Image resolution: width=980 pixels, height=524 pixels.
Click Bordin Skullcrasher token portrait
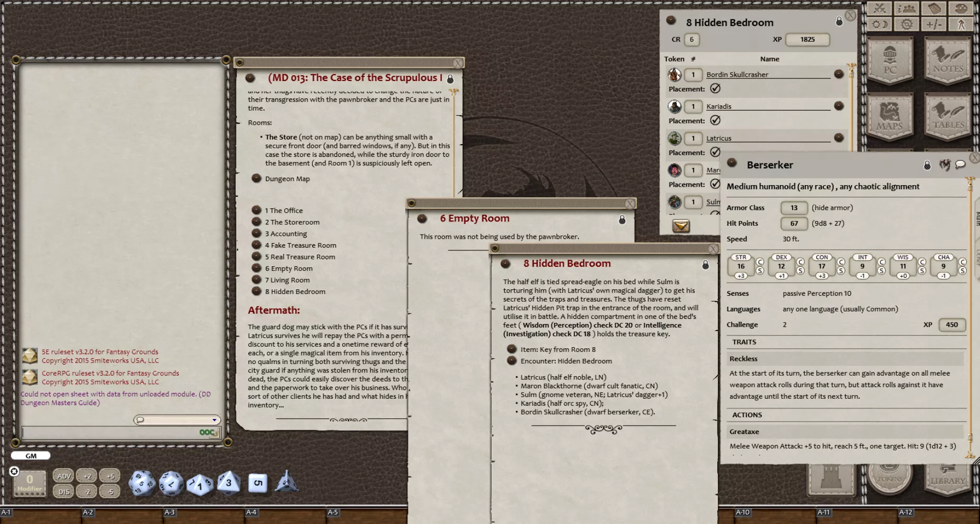click(x=675, y=75)
